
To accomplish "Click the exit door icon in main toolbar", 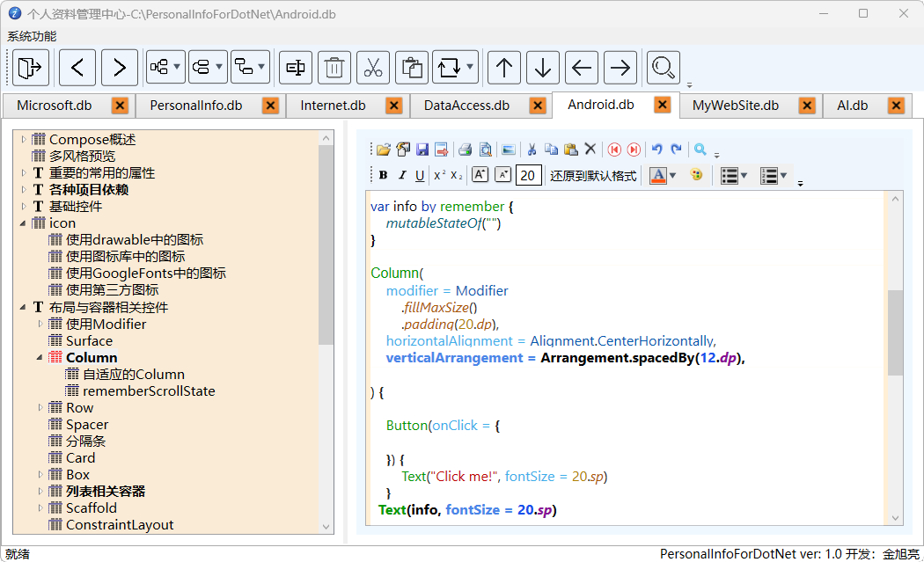I will 30,68.
